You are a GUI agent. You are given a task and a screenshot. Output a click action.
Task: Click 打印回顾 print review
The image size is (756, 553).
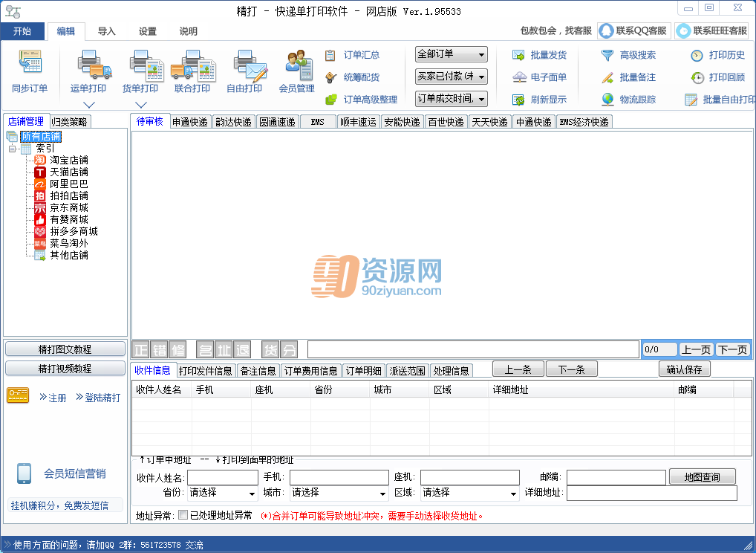[x=717, y=77]
